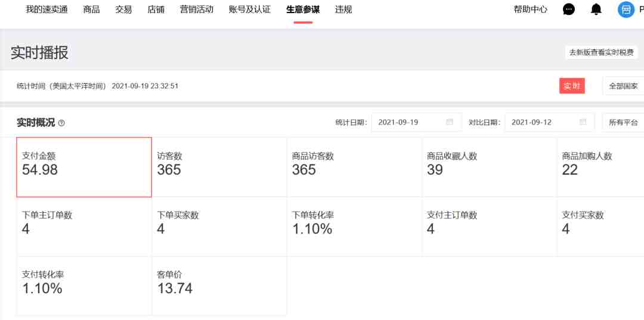The image size is (644, 320).
Task: Click the 实时概况 heading
Action: coord(36,122)
